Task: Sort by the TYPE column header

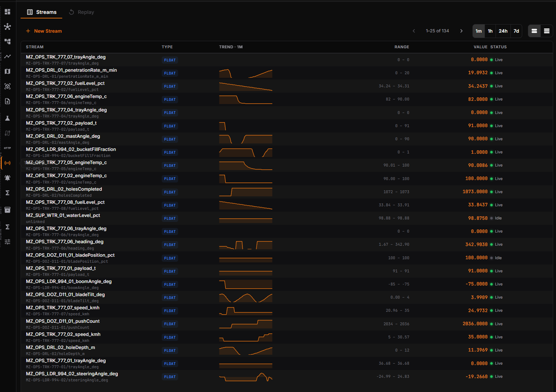Action: (167, 47)
